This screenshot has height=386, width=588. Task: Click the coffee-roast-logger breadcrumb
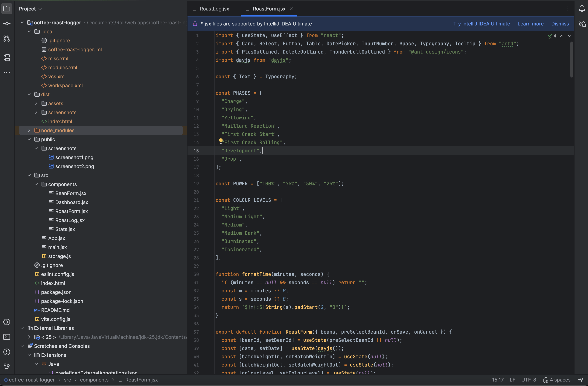[29, 380]
